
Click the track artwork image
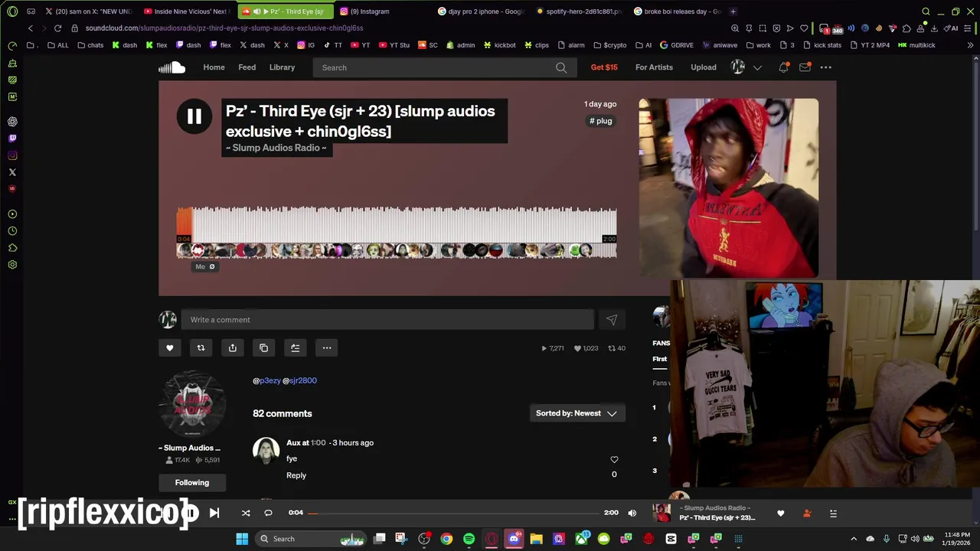coord(728,188)
